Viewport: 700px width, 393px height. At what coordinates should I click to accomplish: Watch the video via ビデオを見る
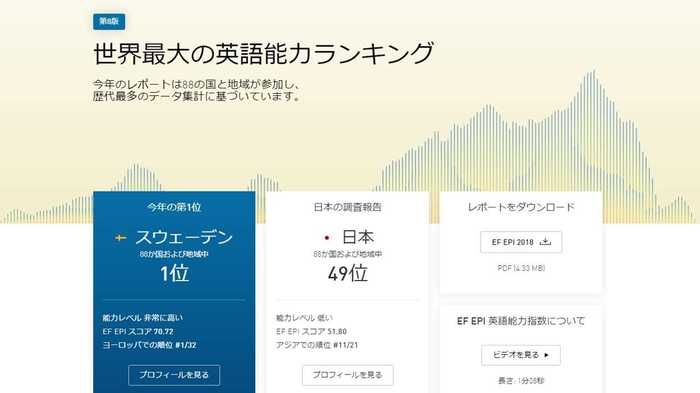[521, 355]
